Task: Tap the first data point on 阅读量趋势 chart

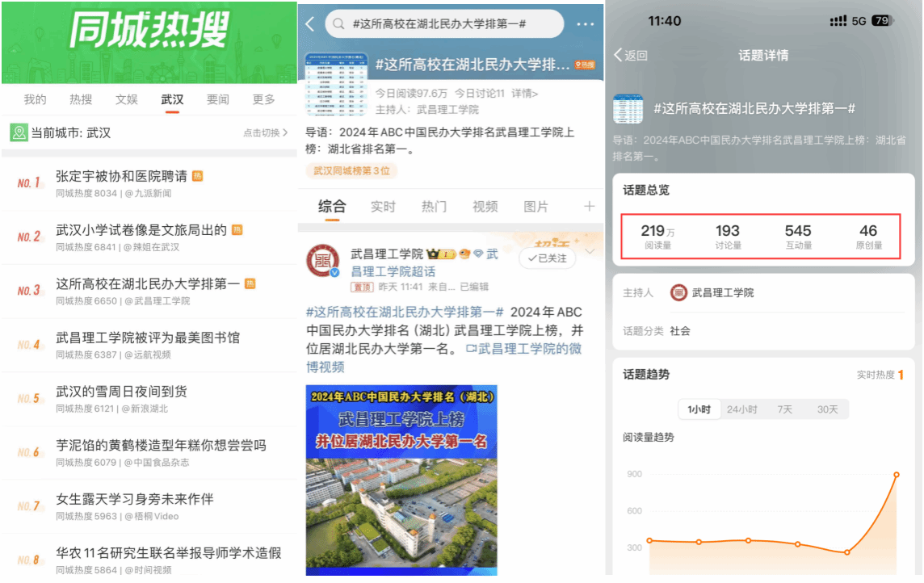Action: pos(649,540)
